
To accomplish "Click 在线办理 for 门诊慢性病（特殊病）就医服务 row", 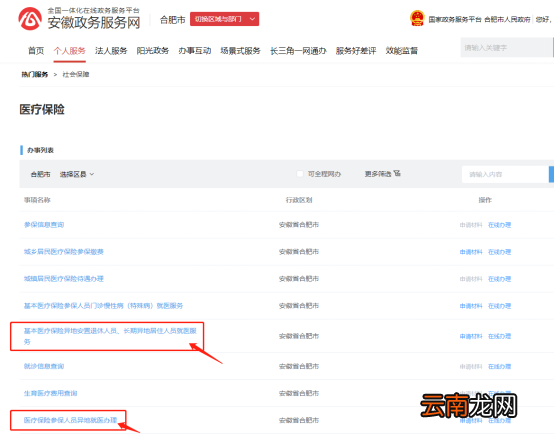I will (x=499, y=306).
